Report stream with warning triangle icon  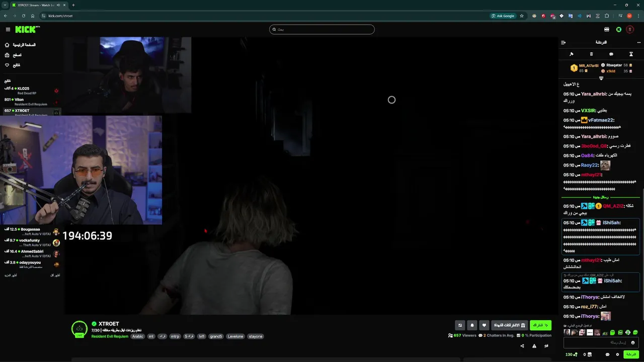coord(534,346)
